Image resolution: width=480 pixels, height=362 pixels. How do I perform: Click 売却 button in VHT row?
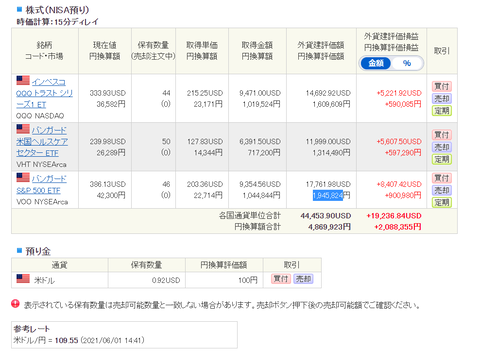pyautogui.click(x=442, y=147)
